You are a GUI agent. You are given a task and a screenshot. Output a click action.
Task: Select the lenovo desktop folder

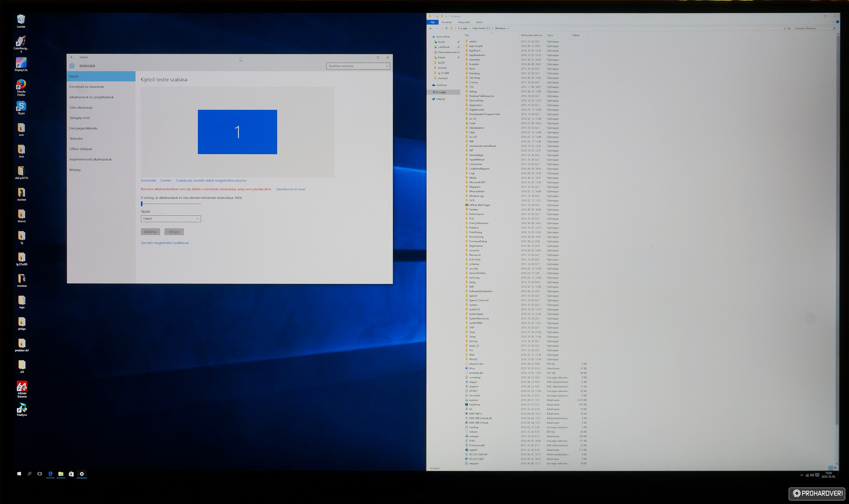22,216
